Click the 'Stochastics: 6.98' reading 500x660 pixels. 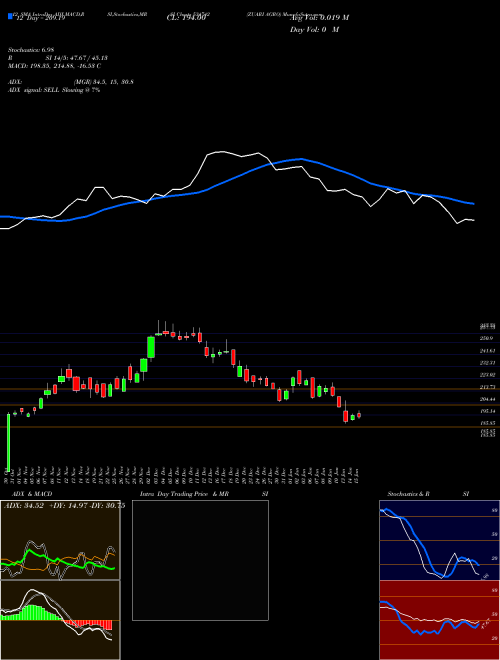[x=31, y=50]
